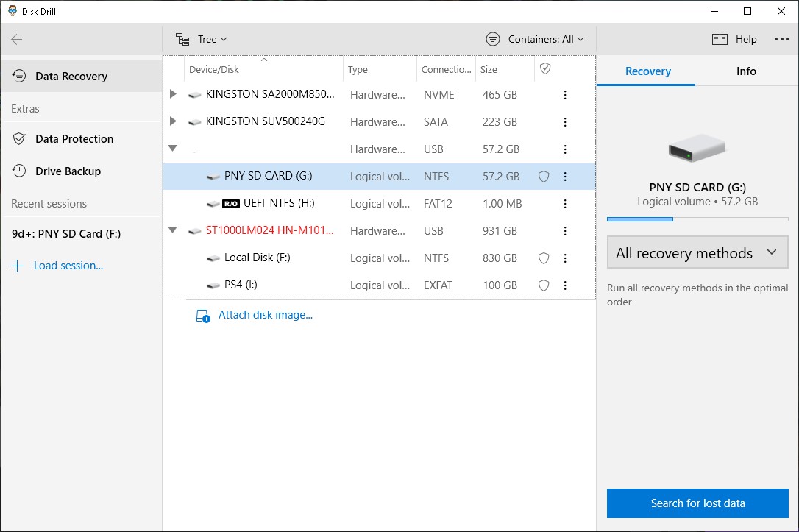The width and height of the screenshot is (799, 532).
Task: Open the Help book icon
Action: coord(720,39)
